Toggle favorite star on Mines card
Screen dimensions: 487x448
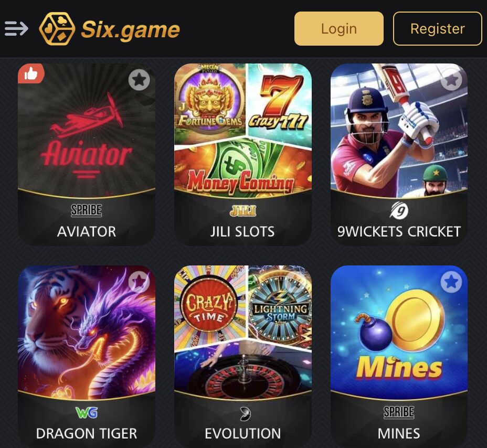click(451, 282)
